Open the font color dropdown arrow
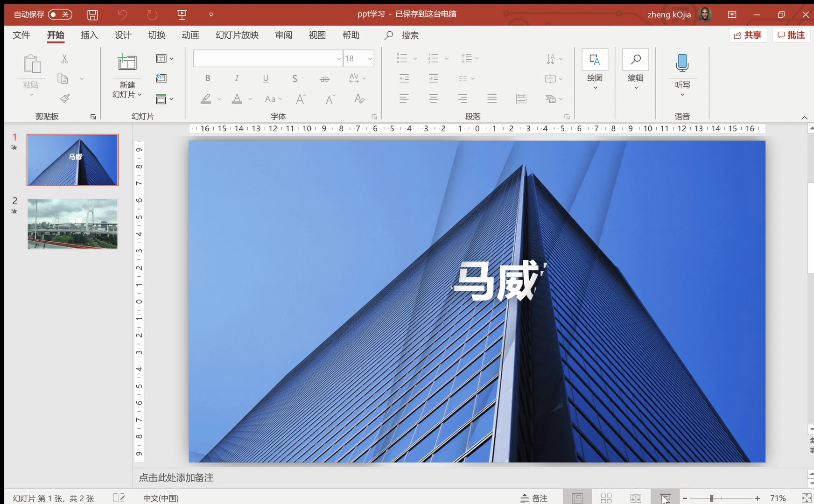Screen dimensions: 814x504 point(250,99)
